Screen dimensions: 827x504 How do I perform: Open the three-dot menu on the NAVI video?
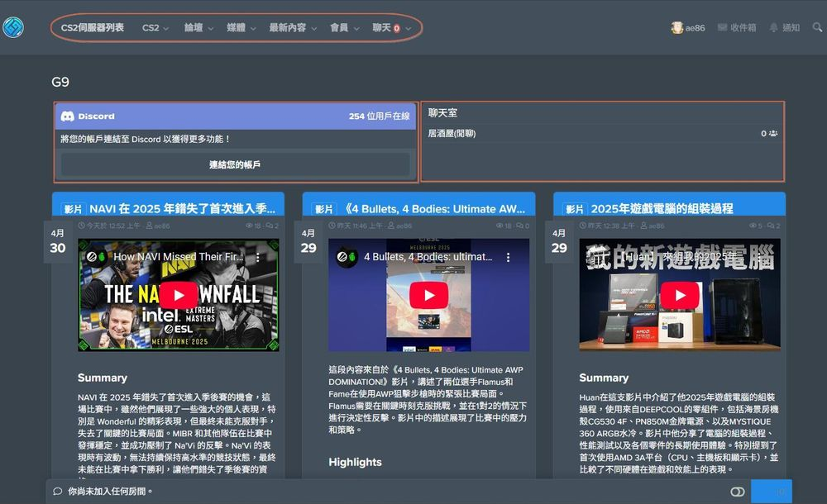point(257,257)
